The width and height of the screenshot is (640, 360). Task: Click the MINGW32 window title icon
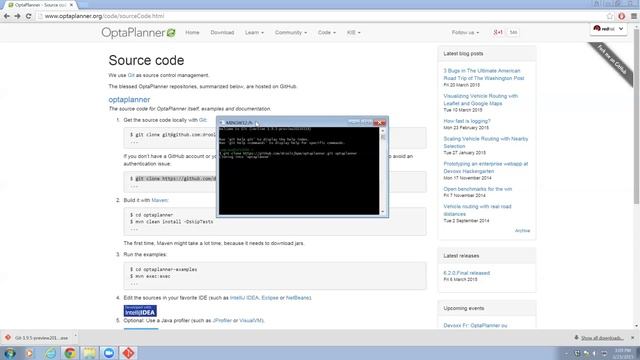pyautogui.click(x=222, y=122)
